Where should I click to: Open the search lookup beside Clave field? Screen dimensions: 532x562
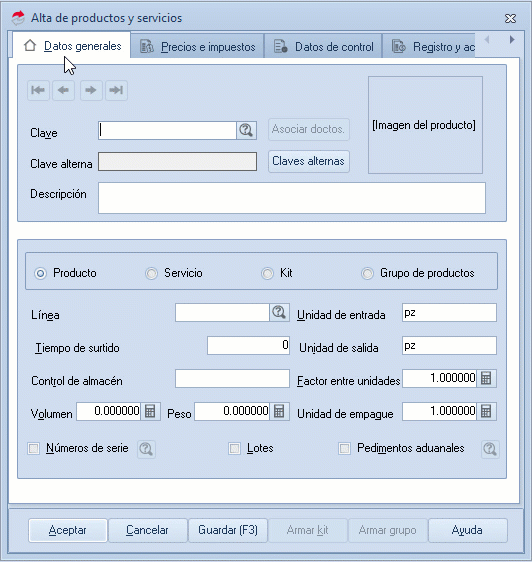[x=246, y=130]
